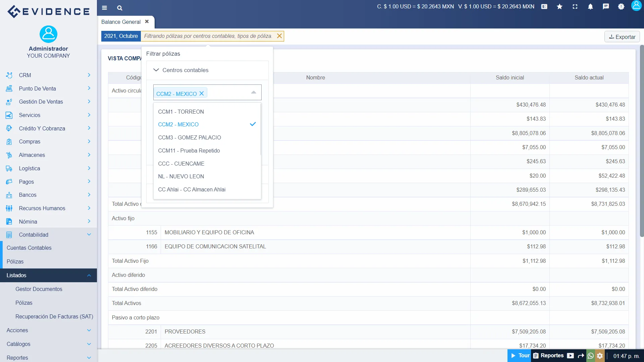The width and height of the screenshot is (644, 362).
Task: Collapse the Centros contables section
Action: tap(156, 70)
